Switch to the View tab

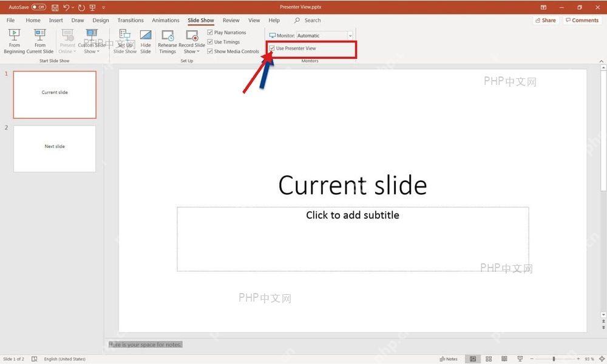[x=254, y=20]
